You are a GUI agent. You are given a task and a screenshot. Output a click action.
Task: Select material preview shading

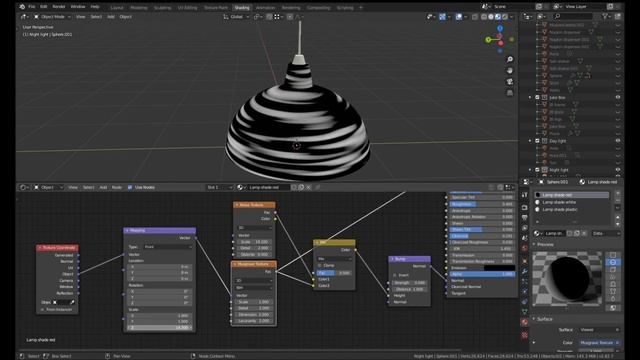498,17
